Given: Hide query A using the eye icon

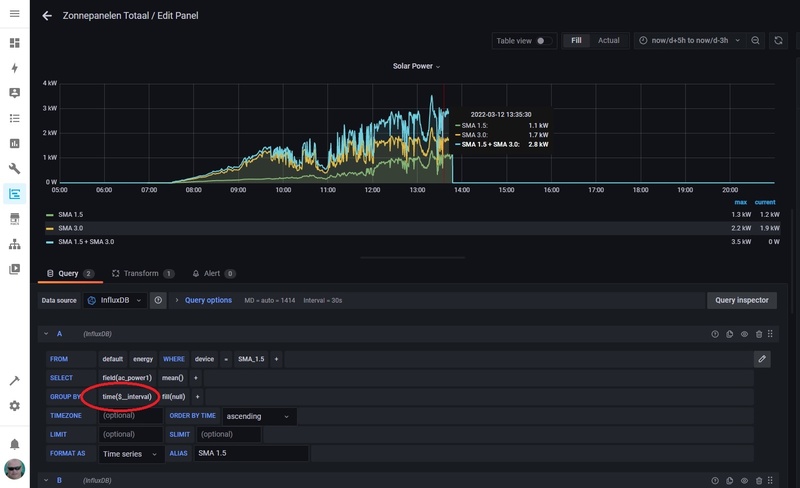Looking at the screenshot, I should 745,334.
